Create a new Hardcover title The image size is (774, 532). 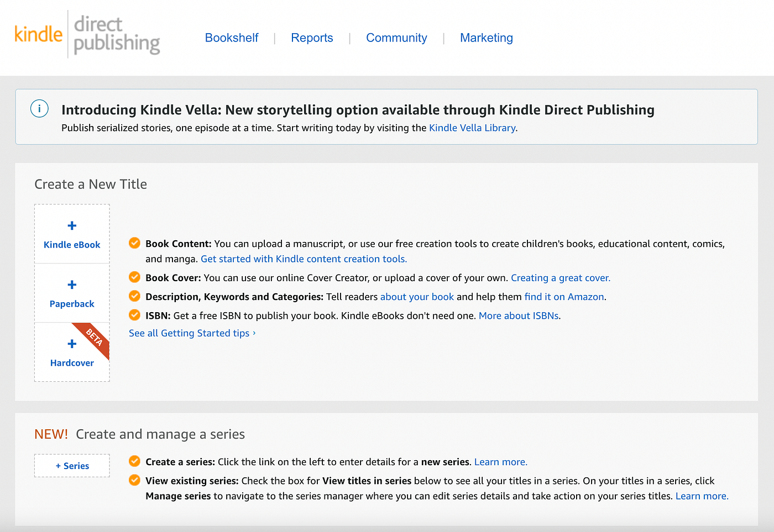(x=72, y=352)
